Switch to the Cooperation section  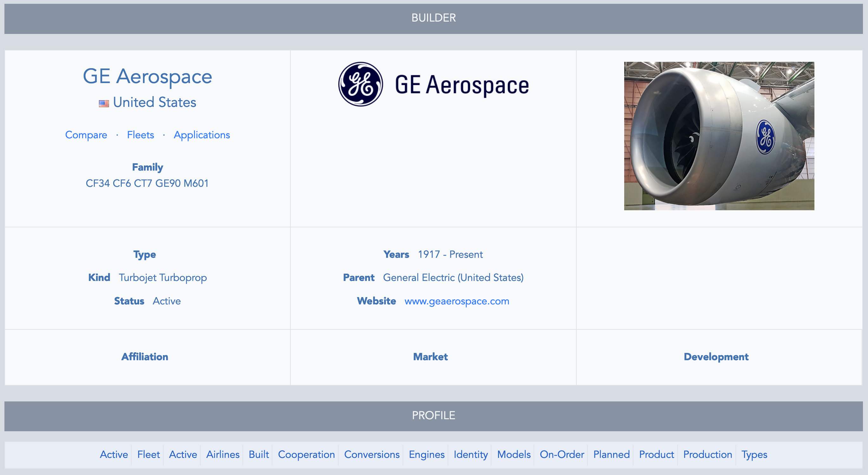click(x=306, y=454)
